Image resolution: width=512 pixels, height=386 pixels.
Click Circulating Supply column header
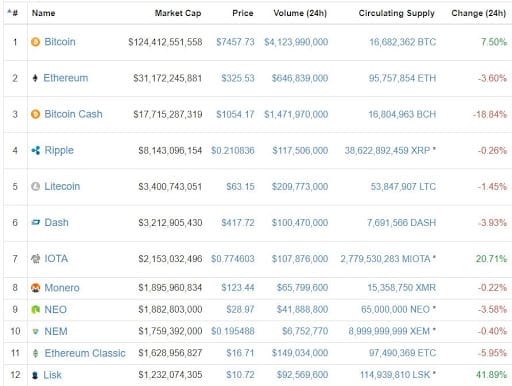(397, 13)
